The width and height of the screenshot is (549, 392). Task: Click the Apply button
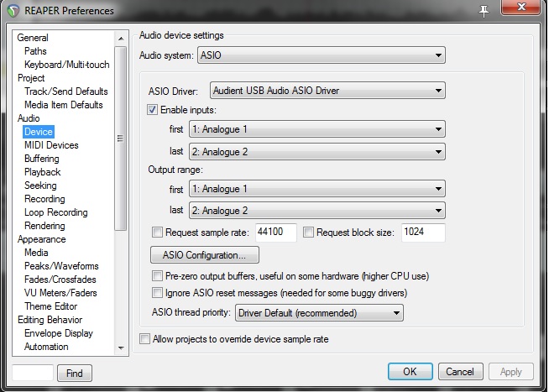tap(511, 371)
